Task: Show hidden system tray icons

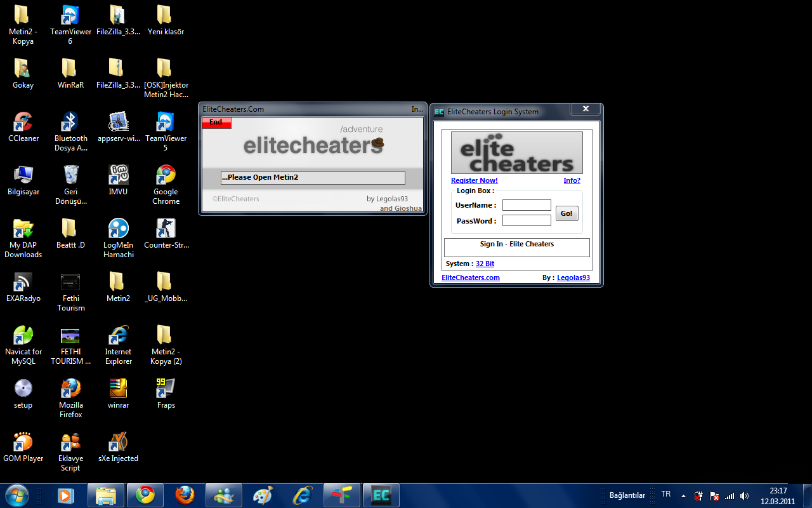Action: pos(683,496)
